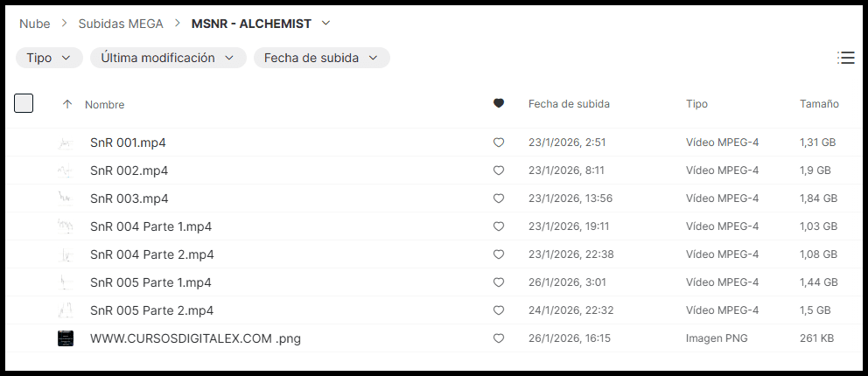
Task: Favorite SnR 001.mp4 with heart icon
Action: pos(499,143)
